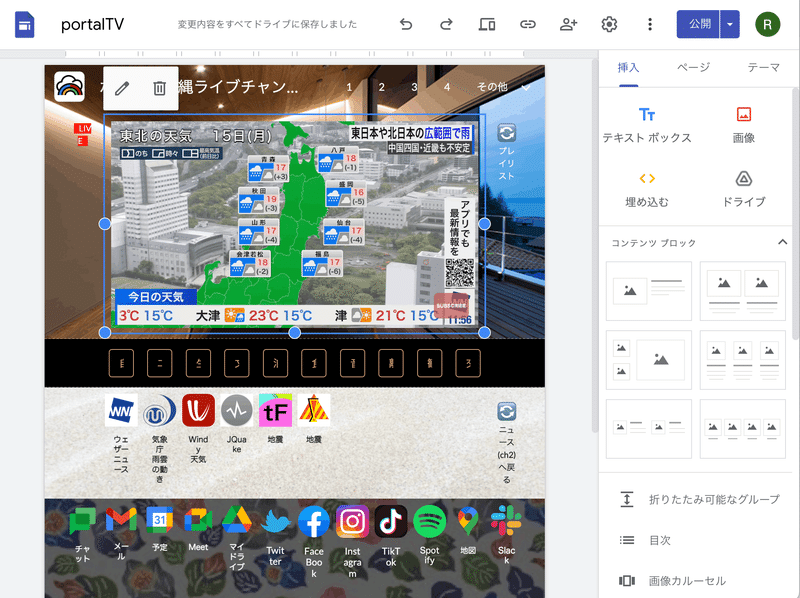800x598 pixels.
Task: Delete selected element with trash icon
Action: [159, 89]
